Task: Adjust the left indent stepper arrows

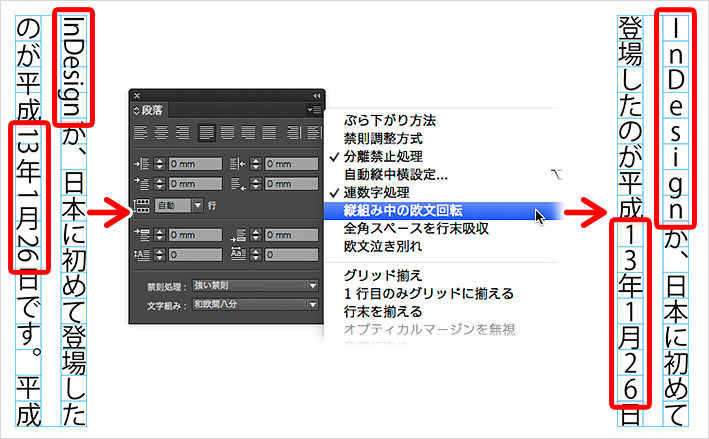Action: [x=160, y=163]
